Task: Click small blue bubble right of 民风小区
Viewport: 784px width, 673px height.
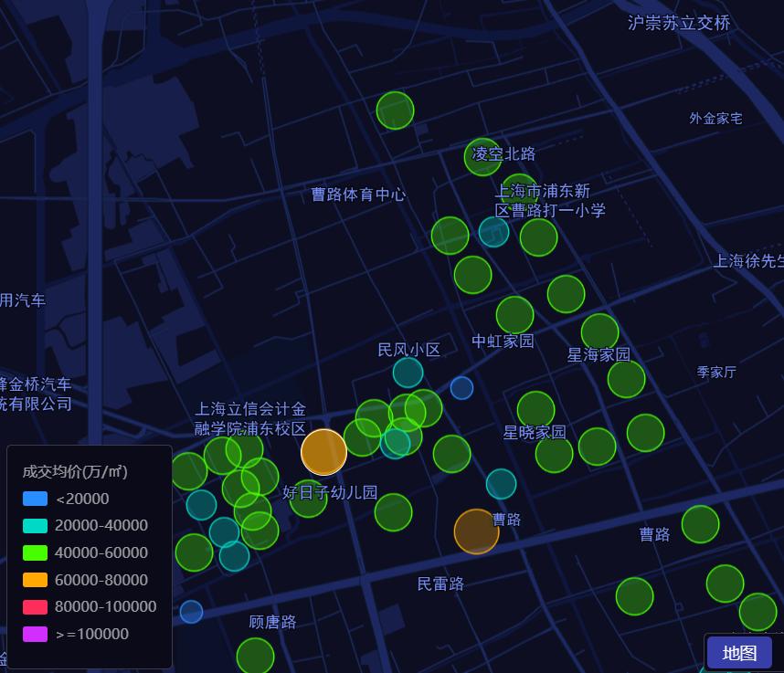Action: [461, 388]
